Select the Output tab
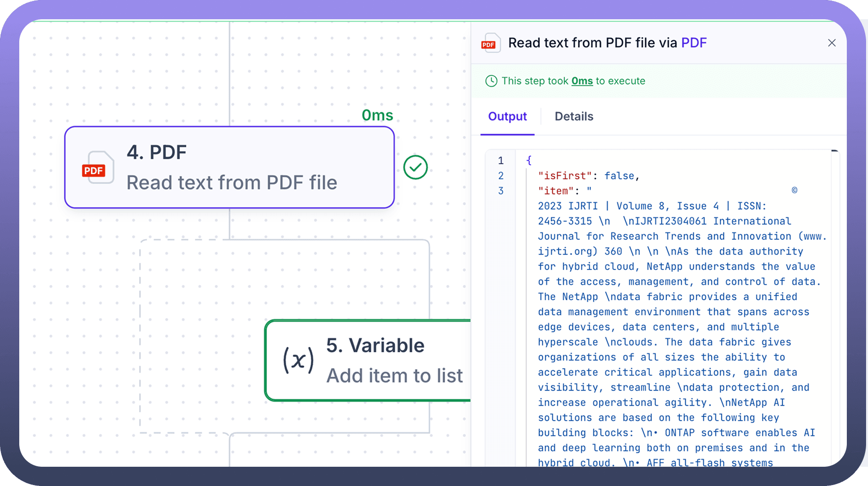 (507, 116)
